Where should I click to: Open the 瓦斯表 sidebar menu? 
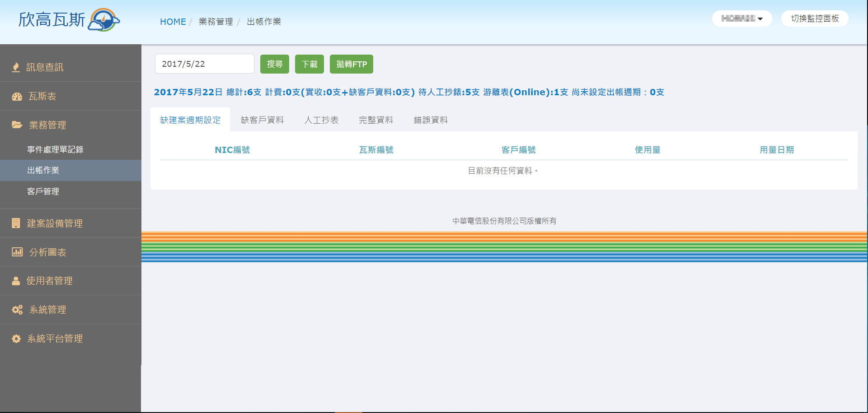coord(70,96)
